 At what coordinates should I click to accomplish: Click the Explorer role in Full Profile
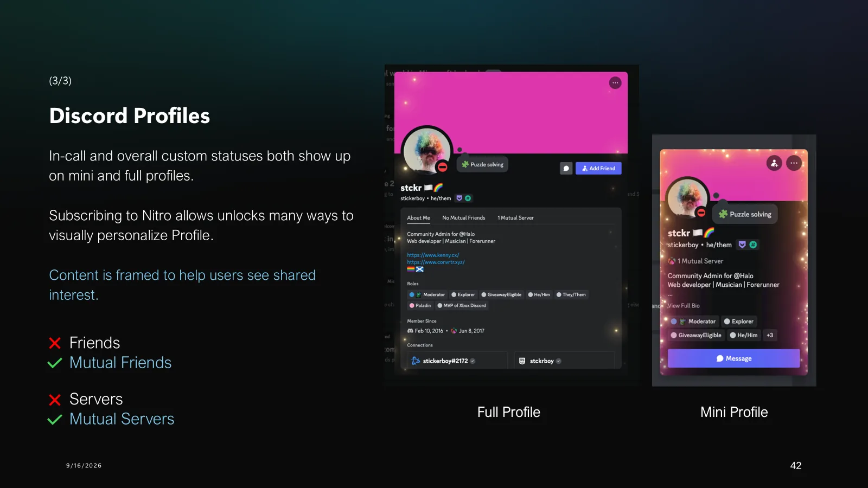pyautogui.click(x=463, y=295)
